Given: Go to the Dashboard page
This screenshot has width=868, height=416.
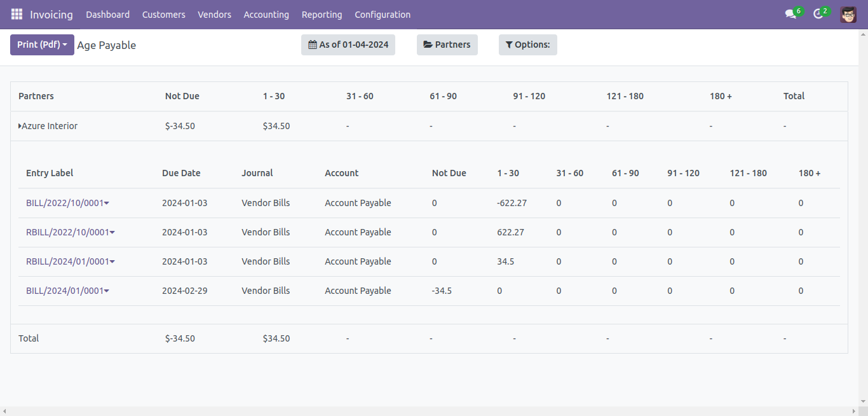Looking at the screenshot, I should (107, 14).
